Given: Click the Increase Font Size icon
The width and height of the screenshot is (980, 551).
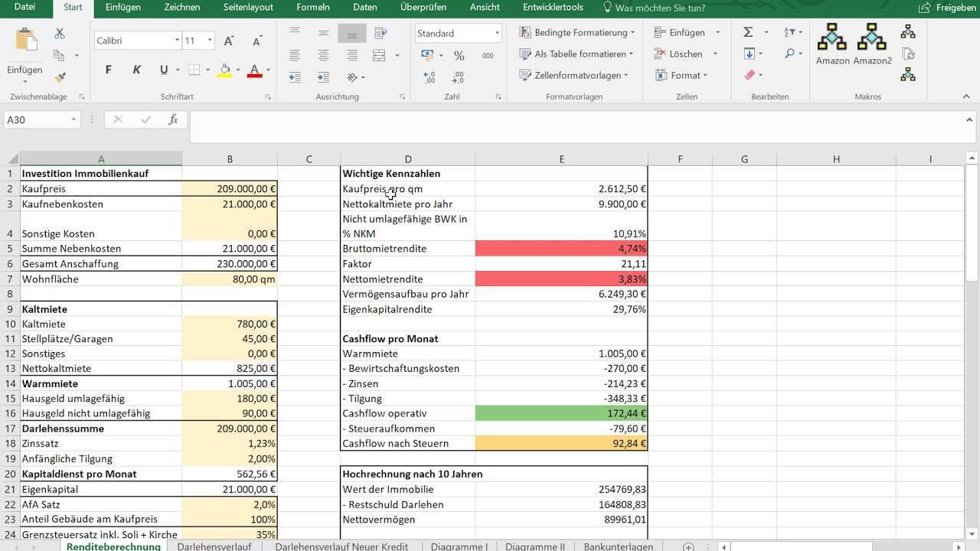Looking at the screenshot, I should pyautogui.click(x=230, y=41).
